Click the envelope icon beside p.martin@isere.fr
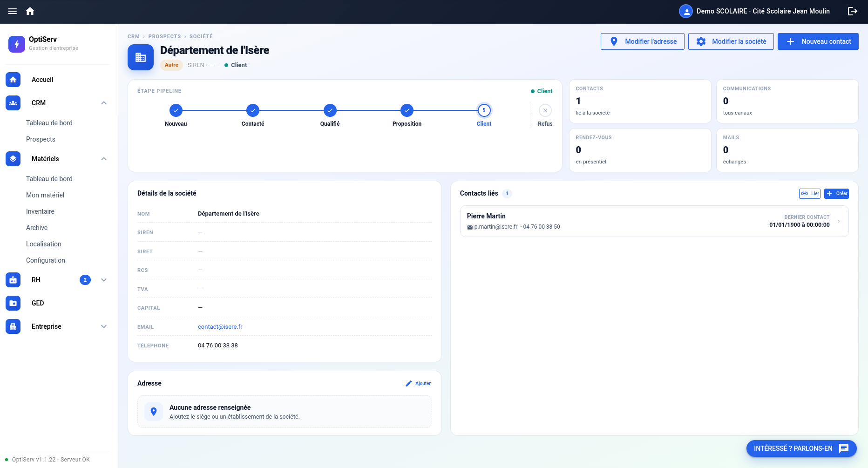This screenshot has height=468, width=868. pyautogui.click(x=470, y=227)
